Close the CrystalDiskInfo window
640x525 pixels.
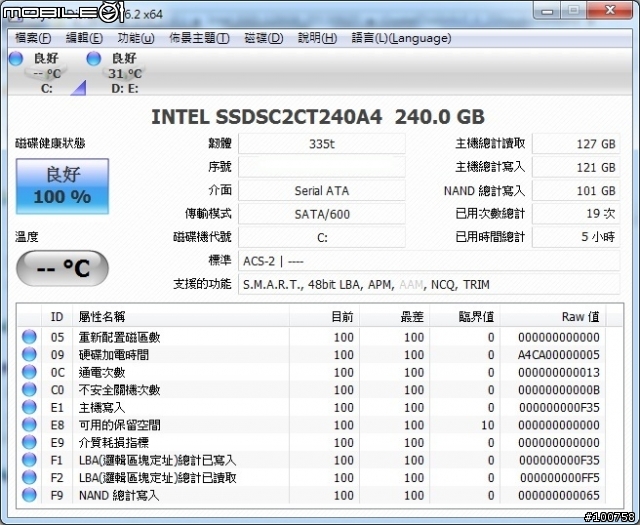tap(610, 11)
